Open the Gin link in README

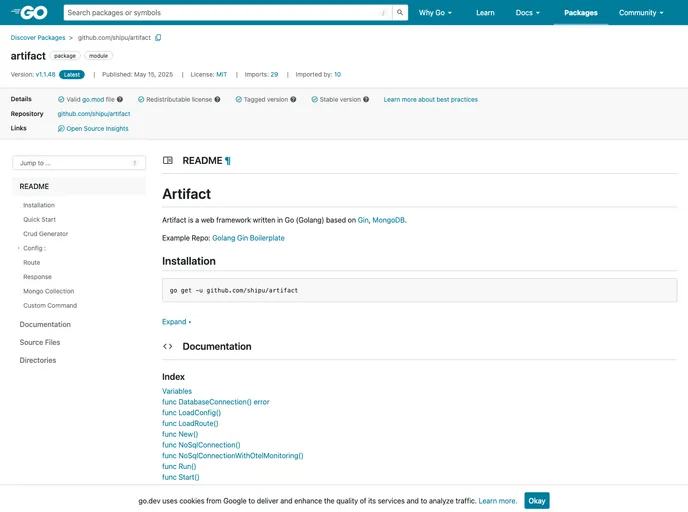click(363, 220)
